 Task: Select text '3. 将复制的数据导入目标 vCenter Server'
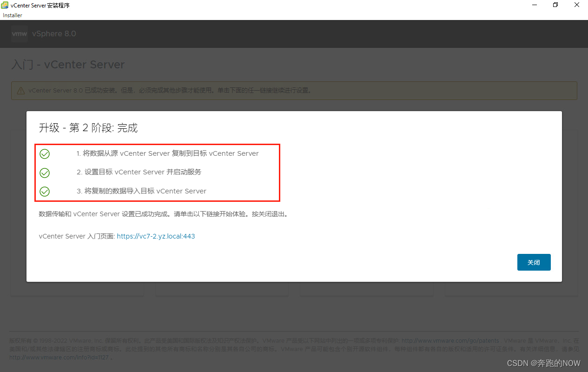tap(141, 191)
